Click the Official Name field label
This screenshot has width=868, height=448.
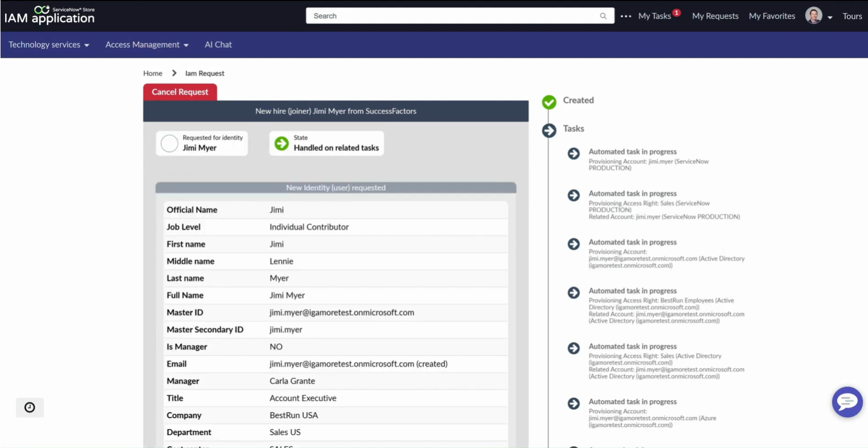click(192, 210)
